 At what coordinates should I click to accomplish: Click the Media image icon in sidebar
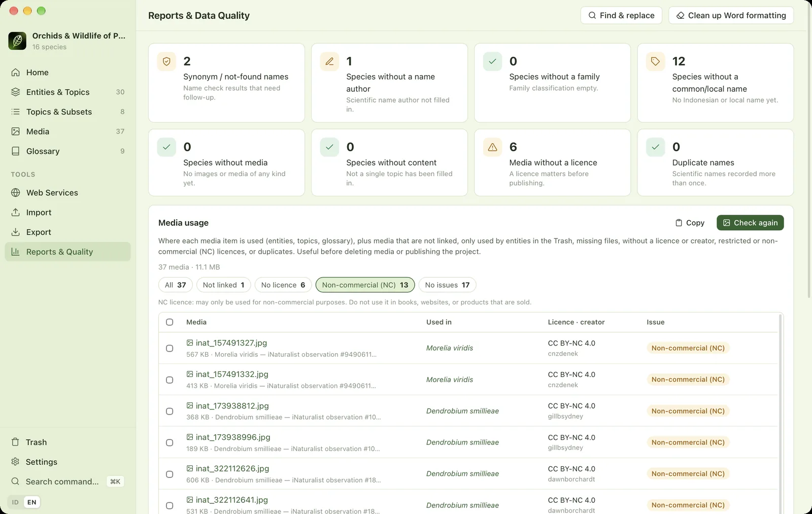click(16, 131)
